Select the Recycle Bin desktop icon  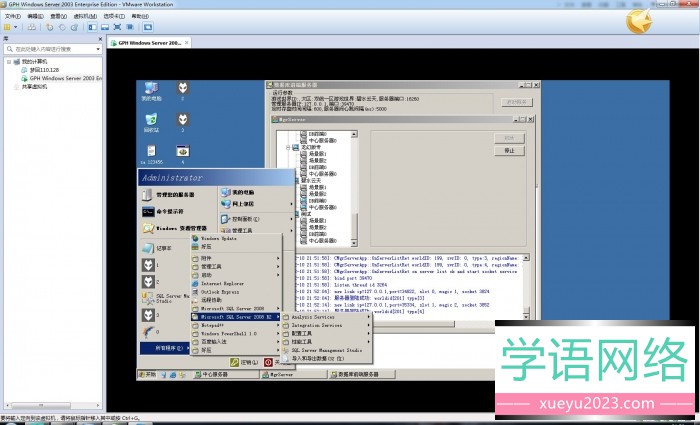point(151,122)
